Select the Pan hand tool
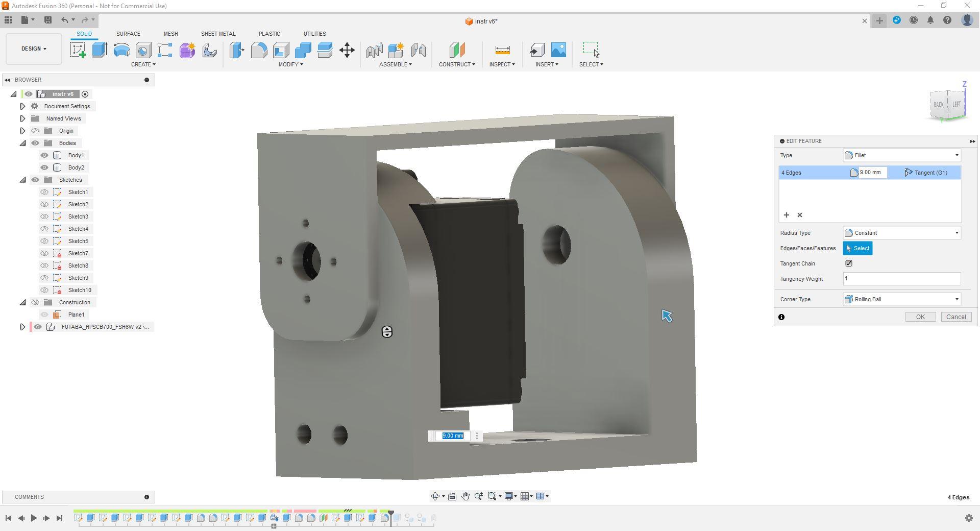The width and height of the screenshot is (980, 531). click(465, 496)
